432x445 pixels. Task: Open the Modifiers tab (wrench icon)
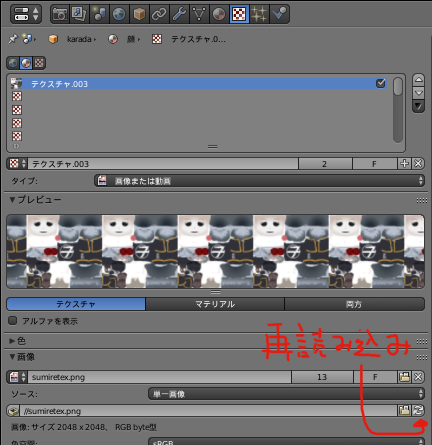(179, 14)
